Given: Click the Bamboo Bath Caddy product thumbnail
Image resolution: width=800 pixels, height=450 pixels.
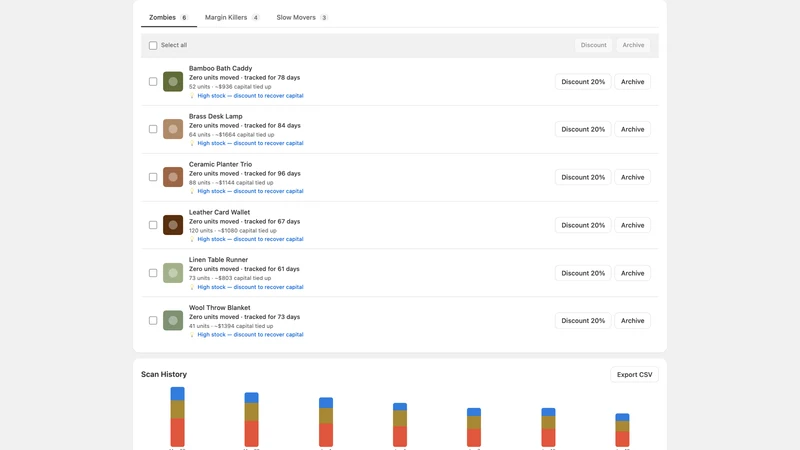Looking at the screenshot, I should coord(173,82).
